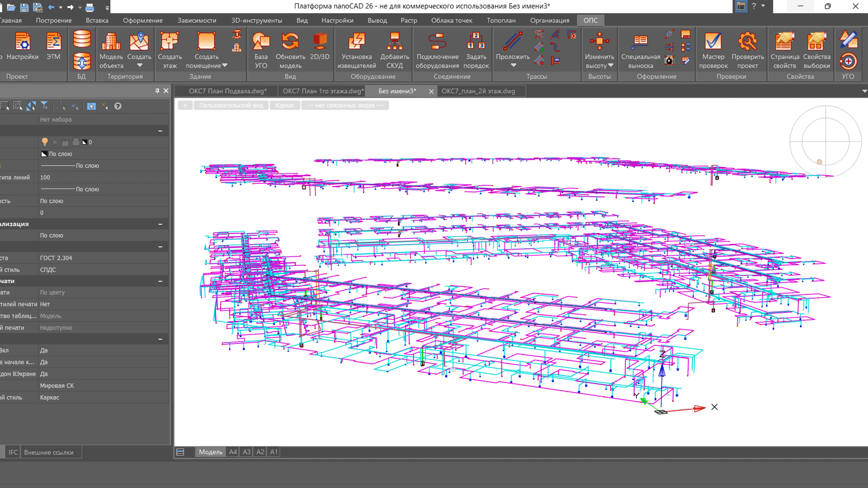
Task: Open Внешние ссылки panel tab
Action: click(x=49, y=452)
